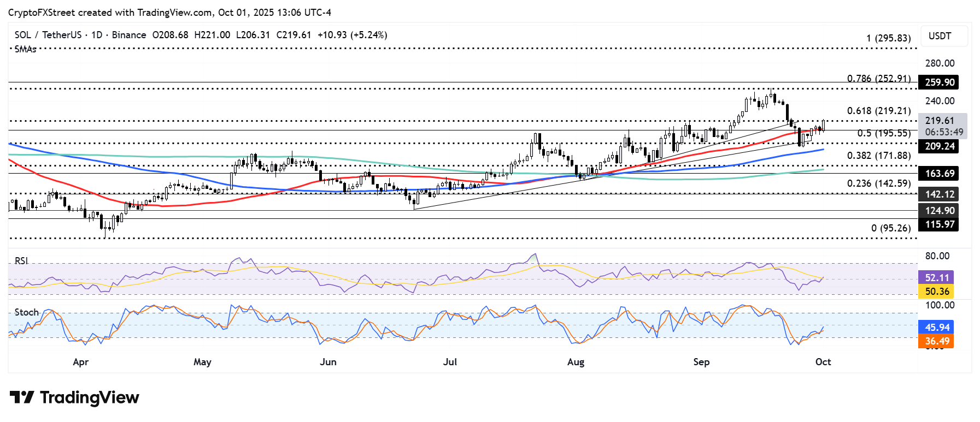Click the TradingView logo icon
The image size is (980, 422).
click(22, 397)
